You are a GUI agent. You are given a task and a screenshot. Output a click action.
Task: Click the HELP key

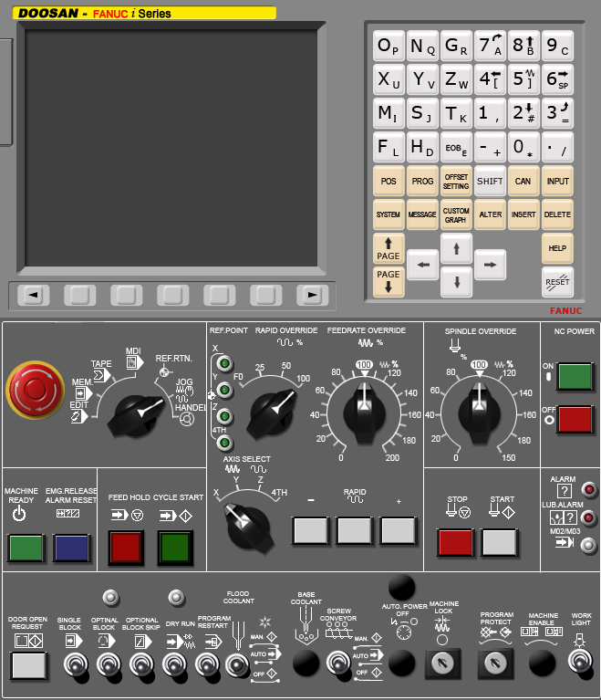557,248
